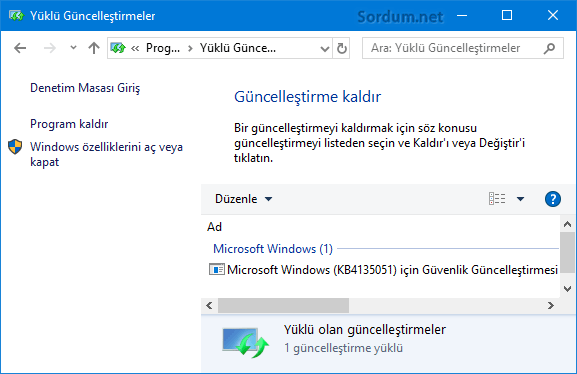Open Denetim Masası Giriş link
577x374 pixels.
point(85,88)
